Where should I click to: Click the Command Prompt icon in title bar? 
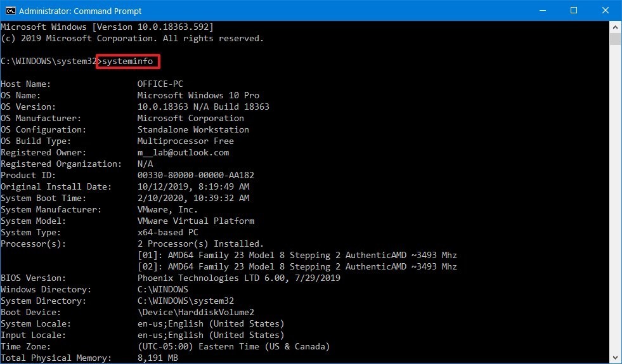(10, 10)
